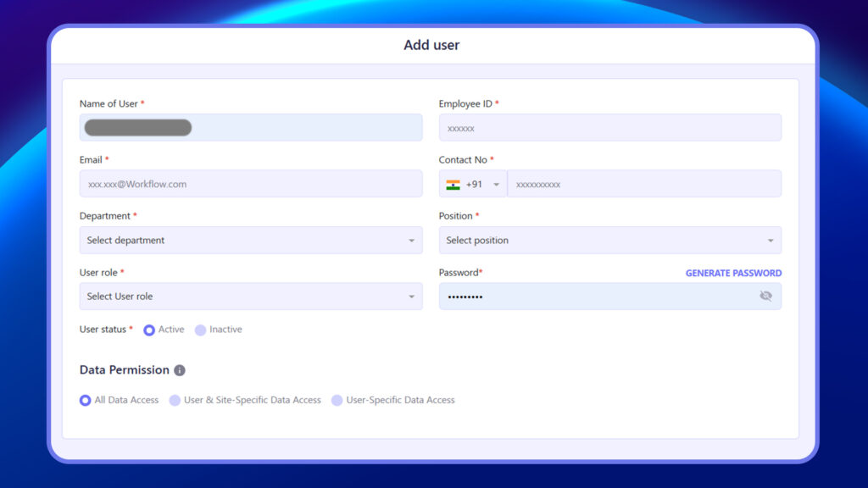The width and height of the screenshot is (868, 488).
Task: Focus the Contact No number field
Action: point(644,184)
